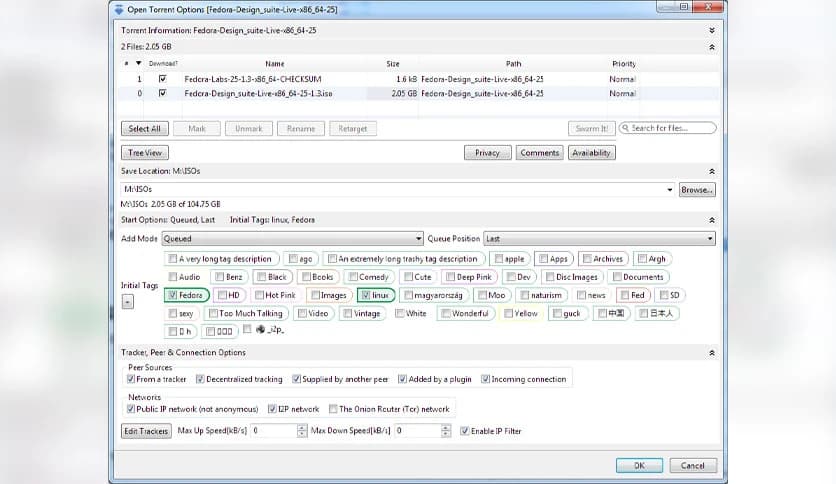The height and width of the screenshot is (484, 836).
Task: Select the Fedora-Labs-25-1.3-x86_64-CHECKSUM file name
Action: coord(253,79)
